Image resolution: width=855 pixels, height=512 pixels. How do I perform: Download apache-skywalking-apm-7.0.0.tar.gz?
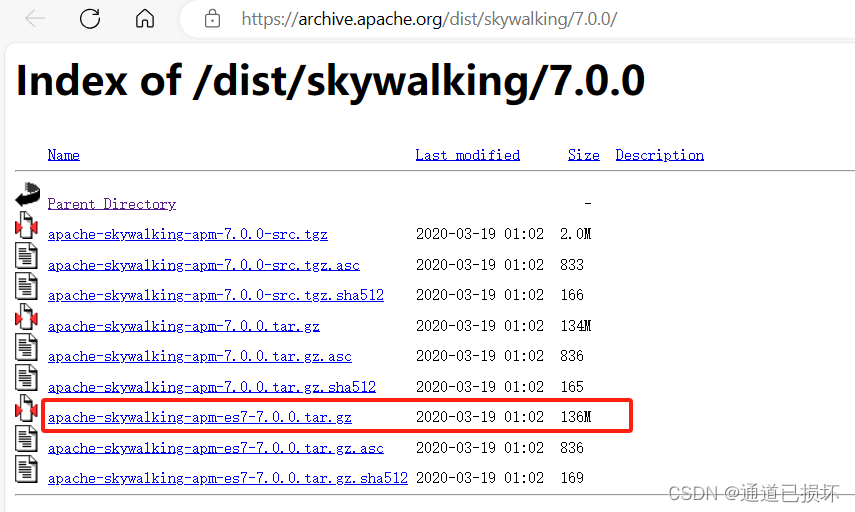183,326
